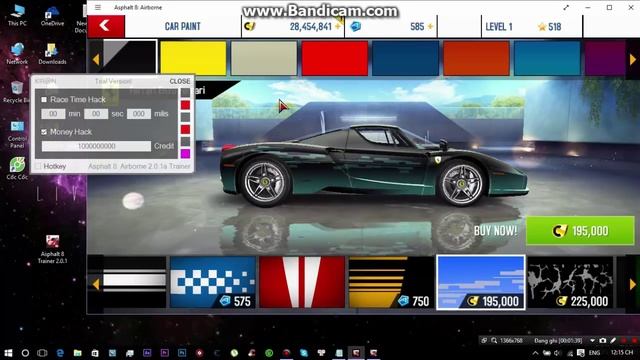Screen dimensions: 640x360
Task: Close the trainer with CLOSE button
Action: [x=180, y=81]
